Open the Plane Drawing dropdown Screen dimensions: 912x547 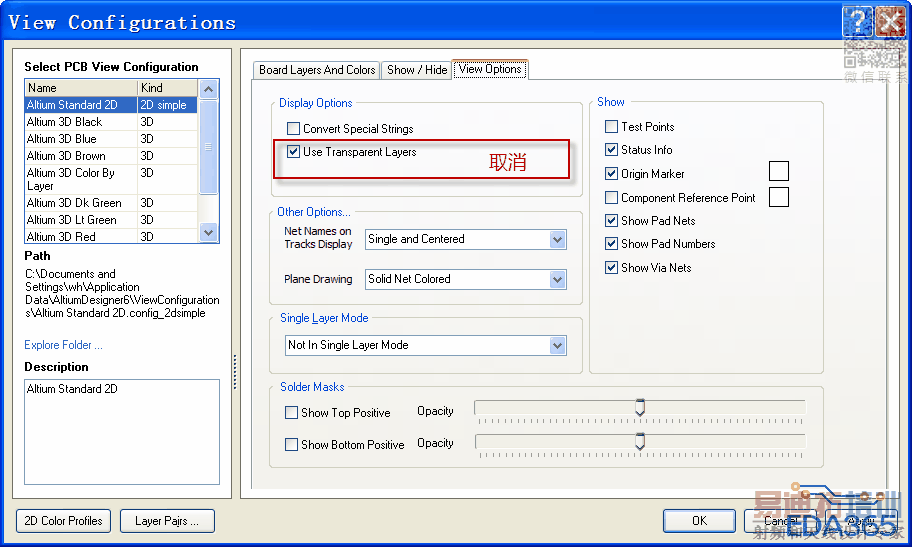(557, 279)
